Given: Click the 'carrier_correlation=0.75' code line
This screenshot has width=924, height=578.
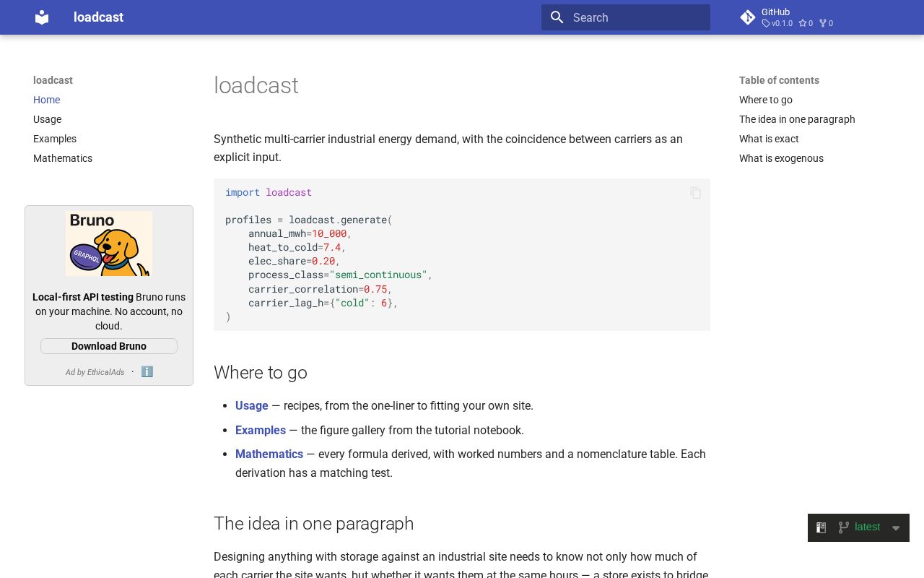Looking at the screenshot, I should pos(321,289).
